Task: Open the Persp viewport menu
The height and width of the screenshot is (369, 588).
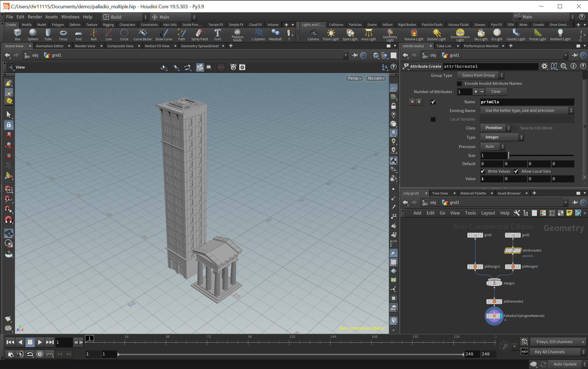Action: click(x=354, y=78)
